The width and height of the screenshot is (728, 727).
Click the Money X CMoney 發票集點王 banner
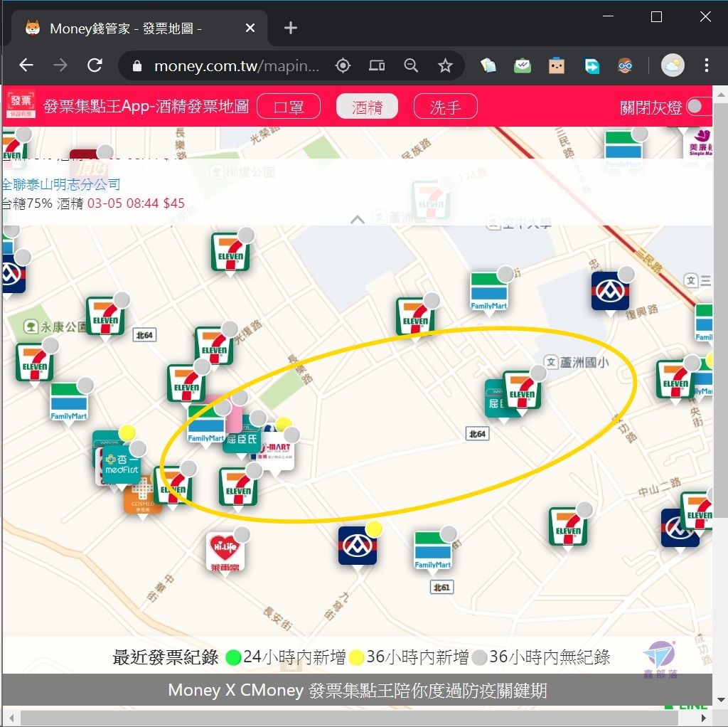pos(357,690)
